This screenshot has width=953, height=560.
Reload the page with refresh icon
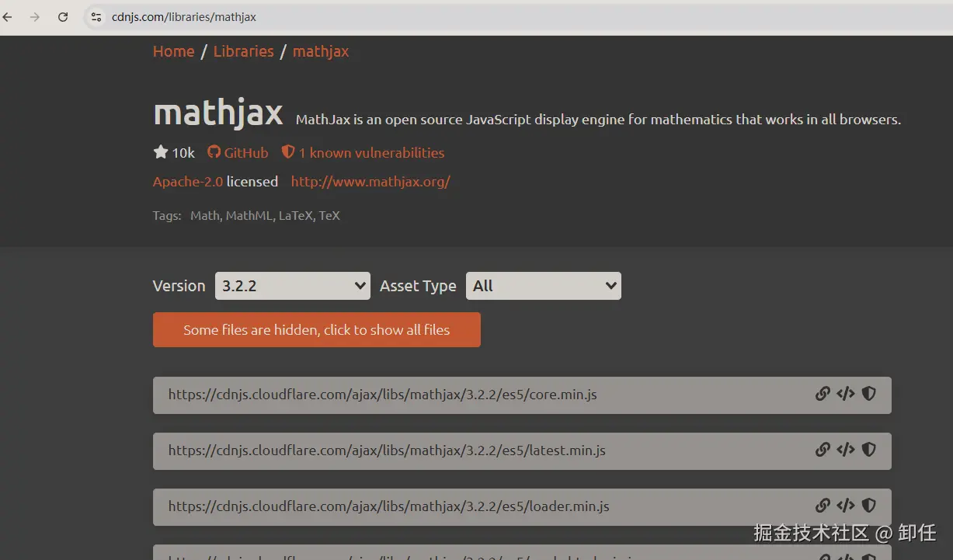[63, 17]
